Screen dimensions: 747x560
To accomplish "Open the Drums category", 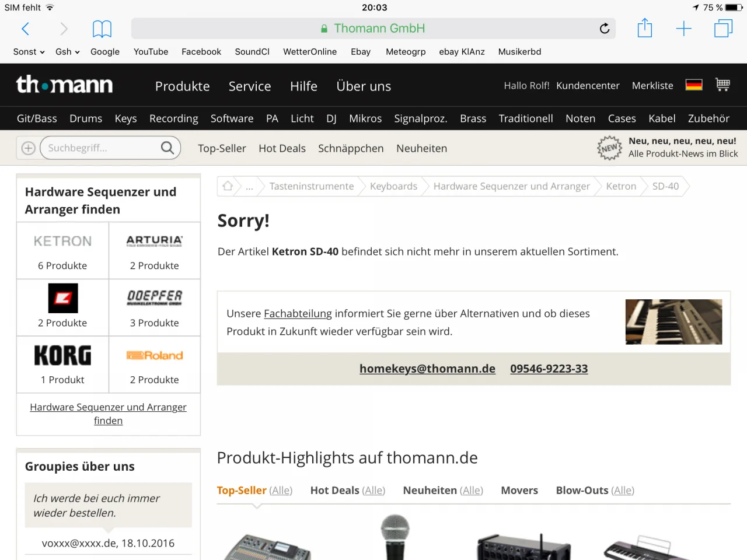I will coord(86,118).
